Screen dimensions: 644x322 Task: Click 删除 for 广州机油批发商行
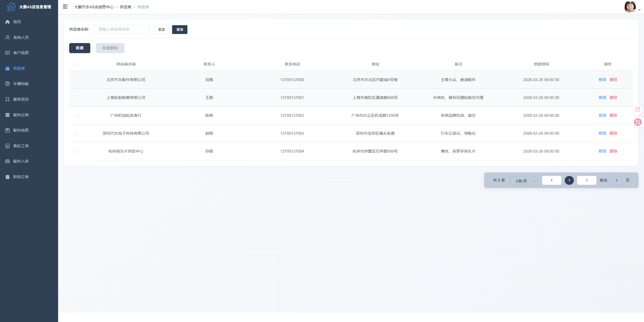[x=614, y=116]
